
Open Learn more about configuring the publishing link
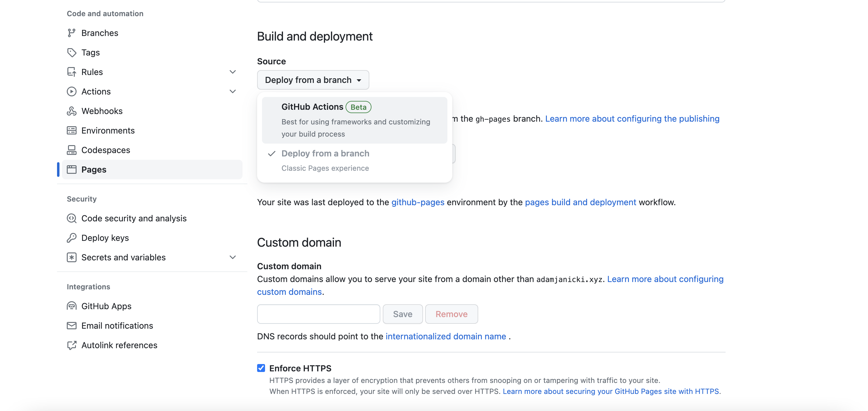(632, 119)
